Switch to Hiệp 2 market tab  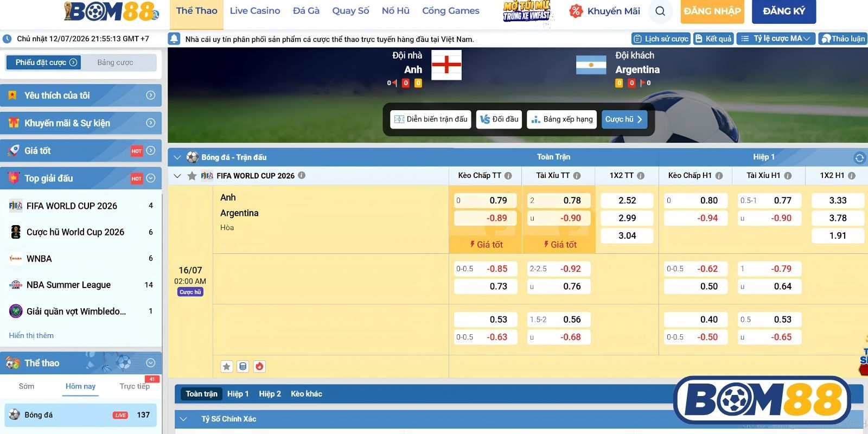pyautogui.click(x=270, y=394)
